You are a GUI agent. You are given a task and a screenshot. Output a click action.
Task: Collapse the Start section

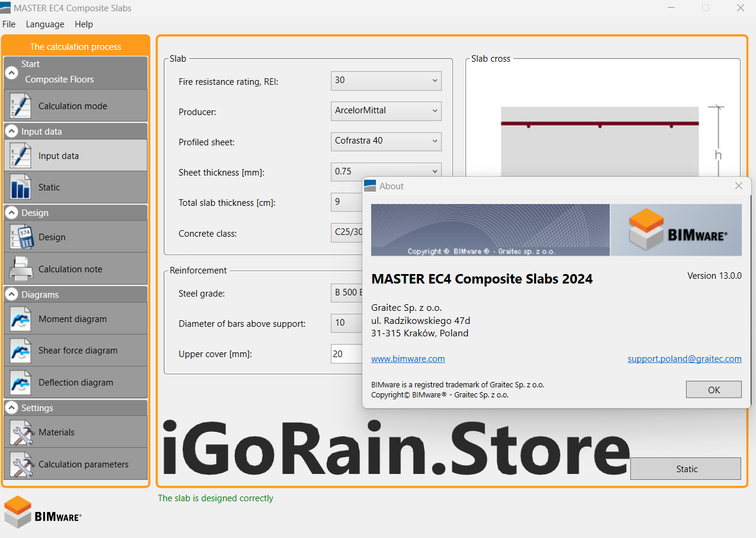[11, 72]
